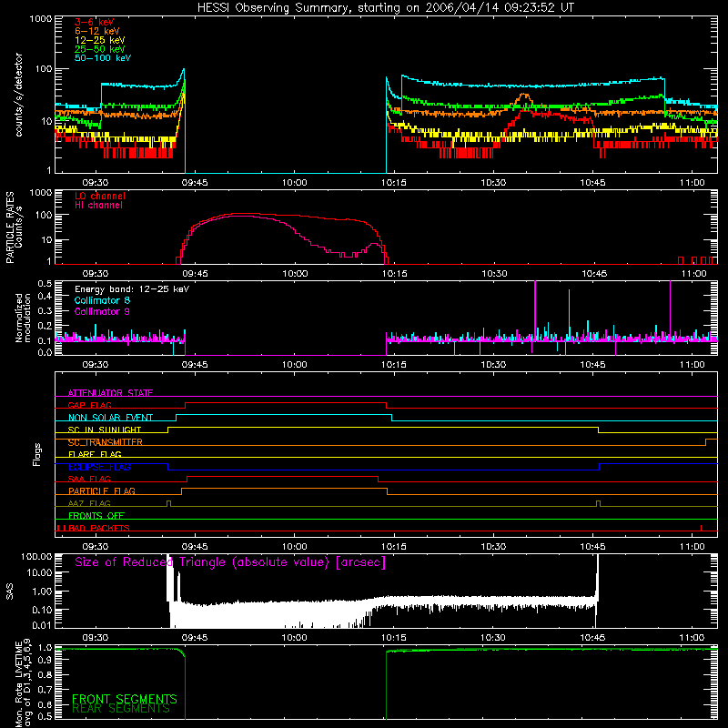Click the GAP_FLAG label
Viewport: 728px width, 728px height.
click(89, 405)
